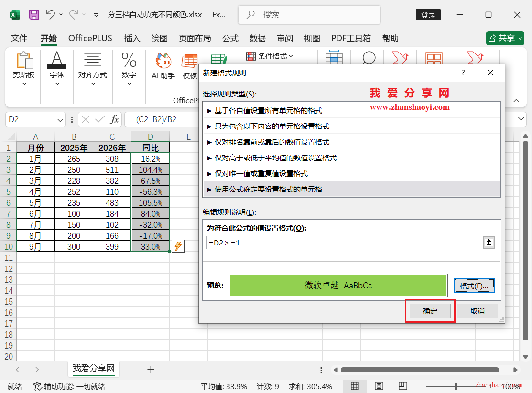The height and width of the screenshot is (393, 532).
Task: Expand the formula bar chevron
Action: [521, 119]
